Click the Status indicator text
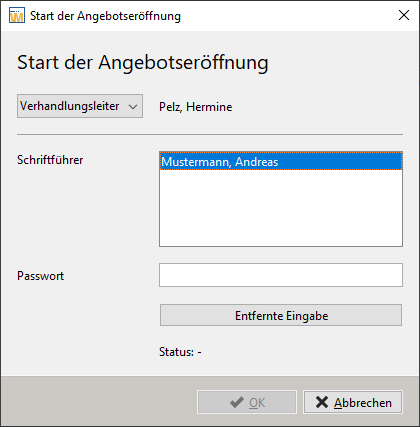Screen dimensions: 420x427 (180, 352)
